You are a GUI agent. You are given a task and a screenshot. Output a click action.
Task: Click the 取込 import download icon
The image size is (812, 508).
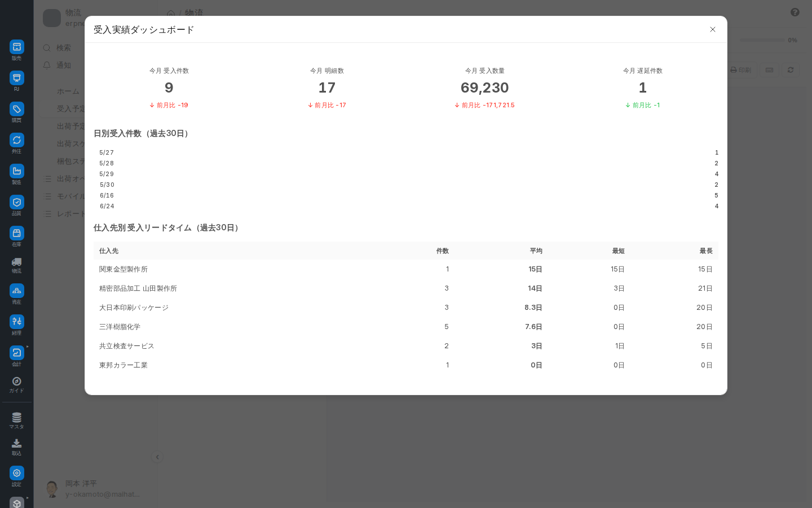tap(16, 444)
